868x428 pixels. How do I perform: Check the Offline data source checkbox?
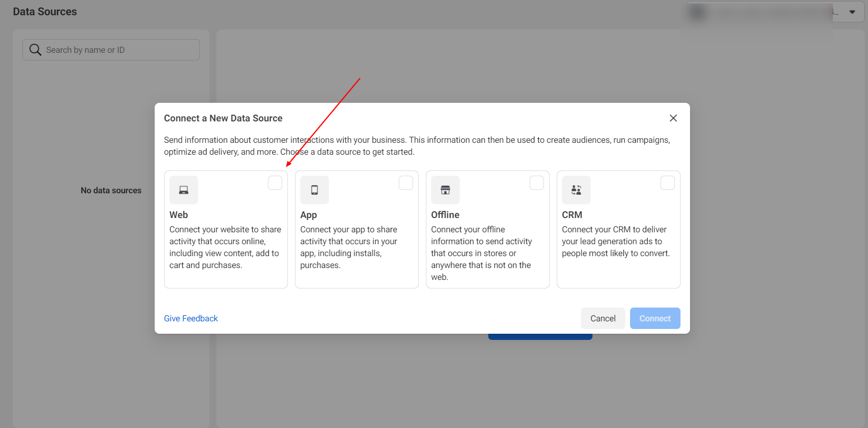pos(537,183)
